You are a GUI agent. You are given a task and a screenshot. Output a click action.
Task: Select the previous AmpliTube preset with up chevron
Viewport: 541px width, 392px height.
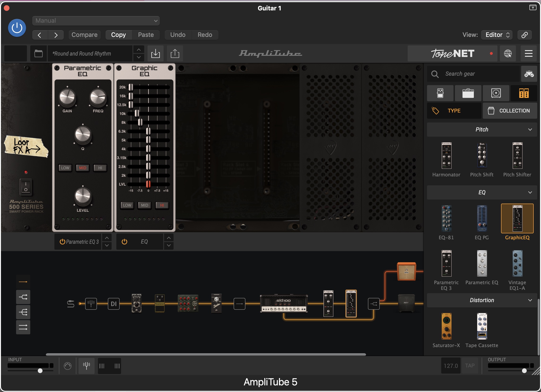point(139,50)
